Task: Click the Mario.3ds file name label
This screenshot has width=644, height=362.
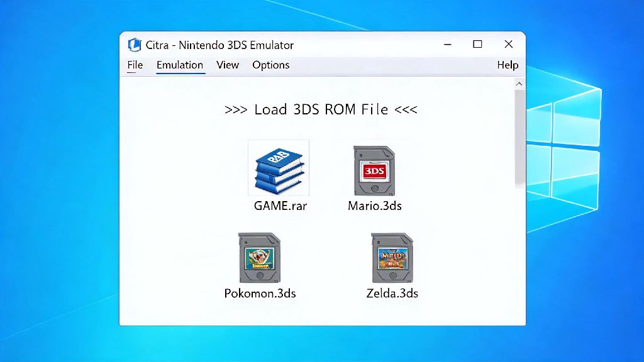Action: click(x=375, y=206)
